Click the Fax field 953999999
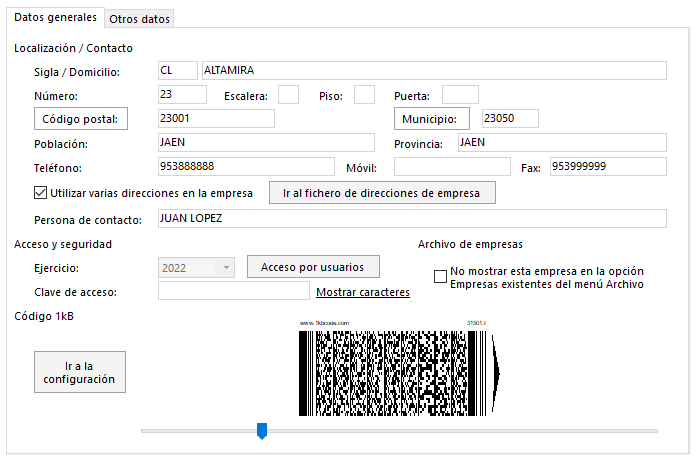 pos(608,167)
